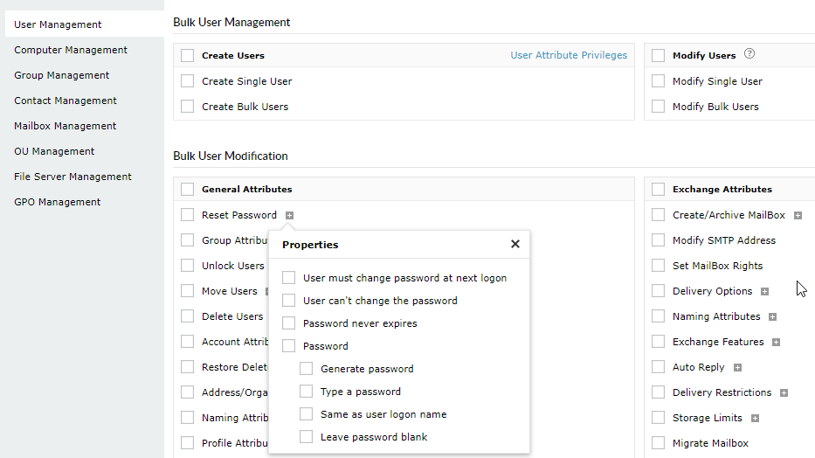Tick the Generate password checkbox
This screenshot has width=815, height=458.
point(306,369)
